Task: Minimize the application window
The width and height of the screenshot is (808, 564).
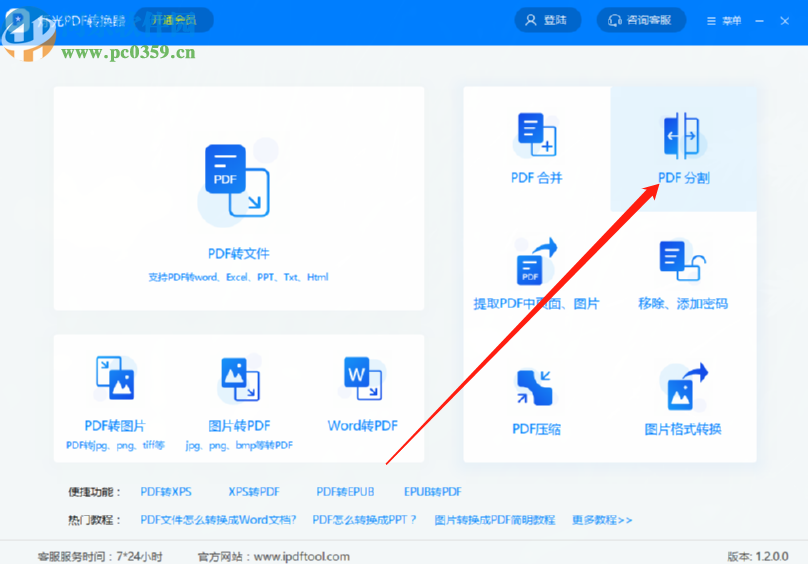Action: pos(760,21)
